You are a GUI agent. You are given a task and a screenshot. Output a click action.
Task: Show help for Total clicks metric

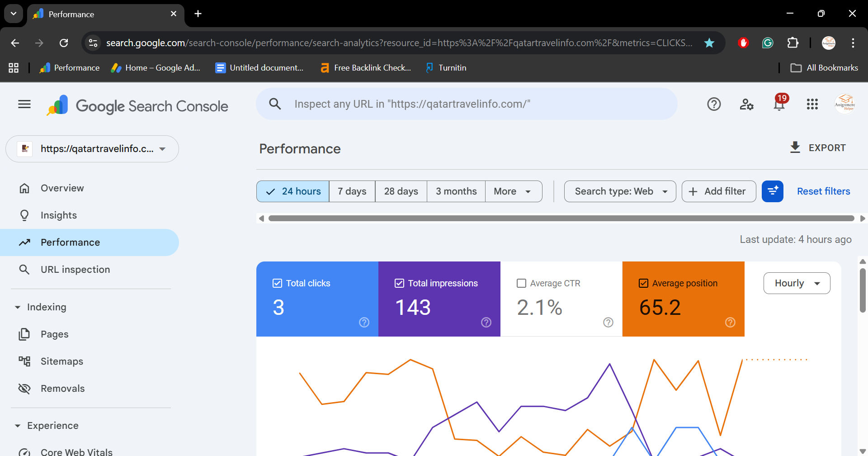364,322
